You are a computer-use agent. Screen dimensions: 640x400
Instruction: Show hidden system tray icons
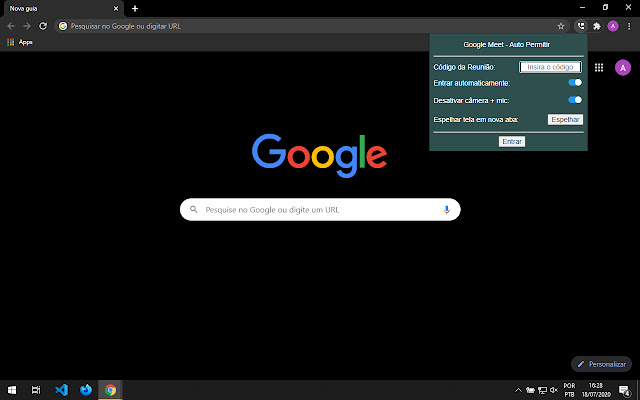[518, 390]
